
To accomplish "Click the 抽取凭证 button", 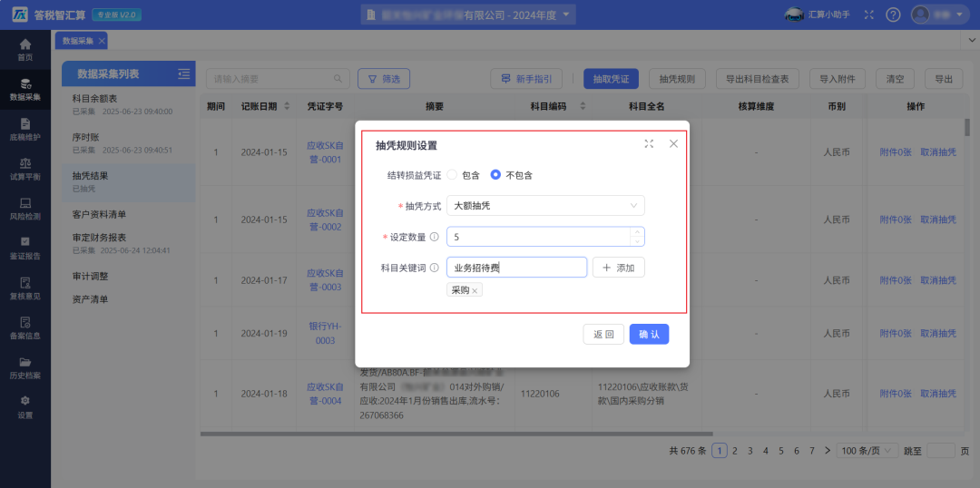I will tap(611, 79).
